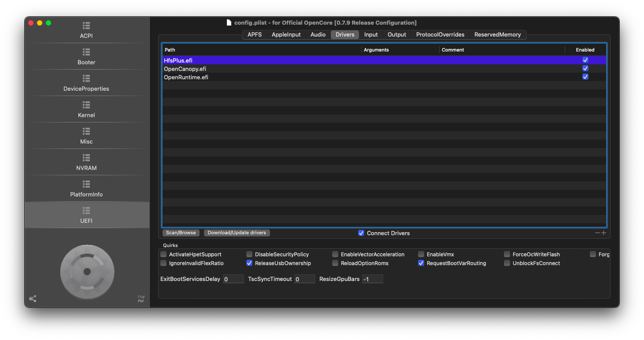This screenshot has height=340, width=644.
Task: Disable the HfsPlus.efi driver checkbox
Action: tap(585, 60)
